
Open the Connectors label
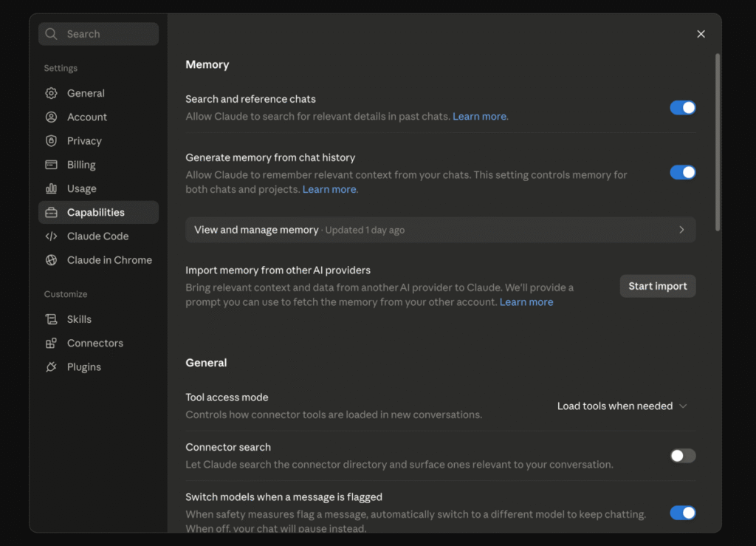click(x=95, y=343)
